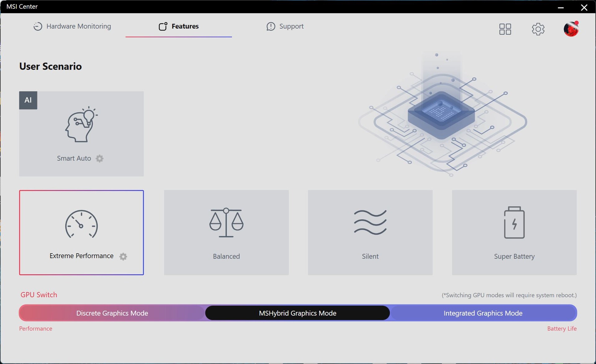Choose the Silent scenario label
Image resolution: width=596 pixels, height=364 pixels.
coord(370,256)
